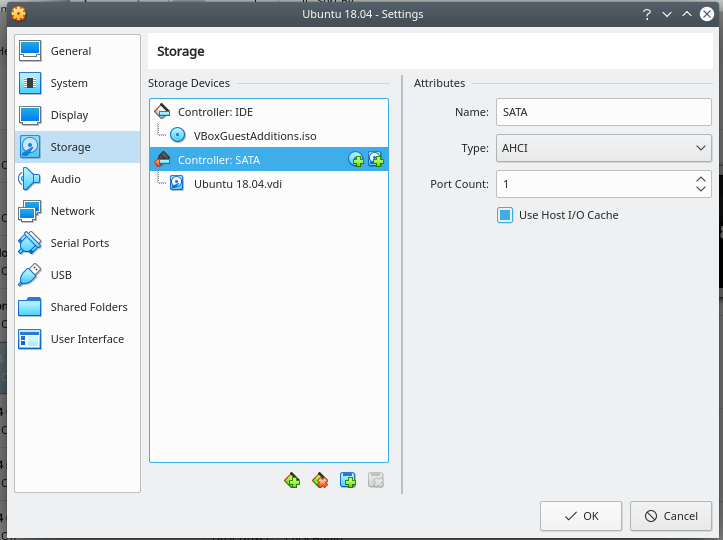Open the System settings page
Screen dimensions: 723x540
(x=69, y=83)
